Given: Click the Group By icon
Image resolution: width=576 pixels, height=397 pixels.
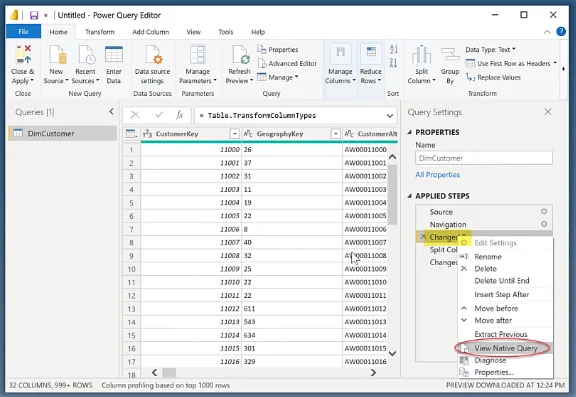Looking at the screenshot, I should 450,55.
